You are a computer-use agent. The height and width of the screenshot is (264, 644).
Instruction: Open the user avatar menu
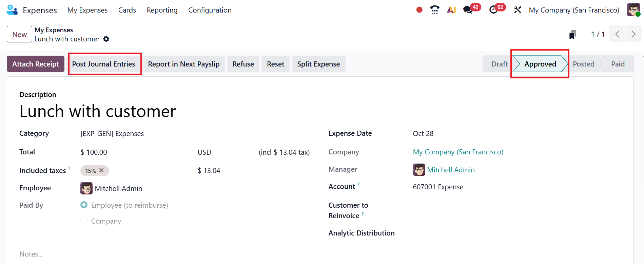[633, 10]
